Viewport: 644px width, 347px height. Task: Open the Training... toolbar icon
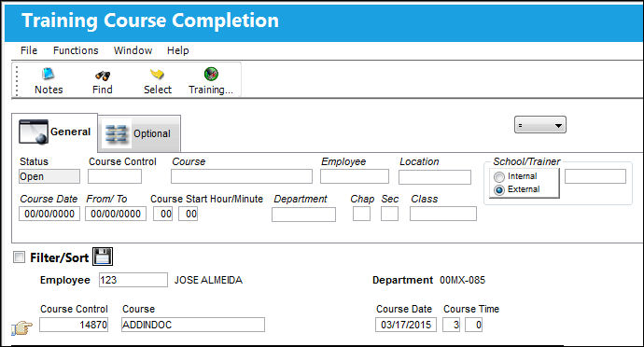(211, 75)
